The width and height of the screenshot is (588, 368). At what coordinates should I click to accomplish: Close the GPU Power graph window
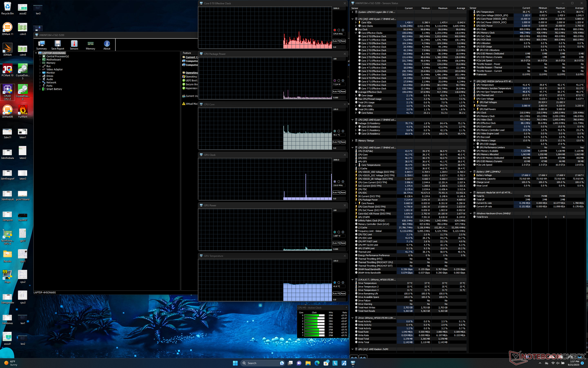[x=345, y=205]
